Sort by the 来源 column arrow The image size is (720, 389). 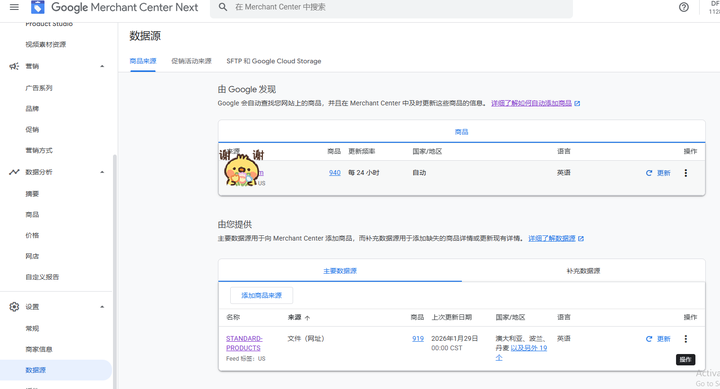pyautogui.click(x=307, y=318)
